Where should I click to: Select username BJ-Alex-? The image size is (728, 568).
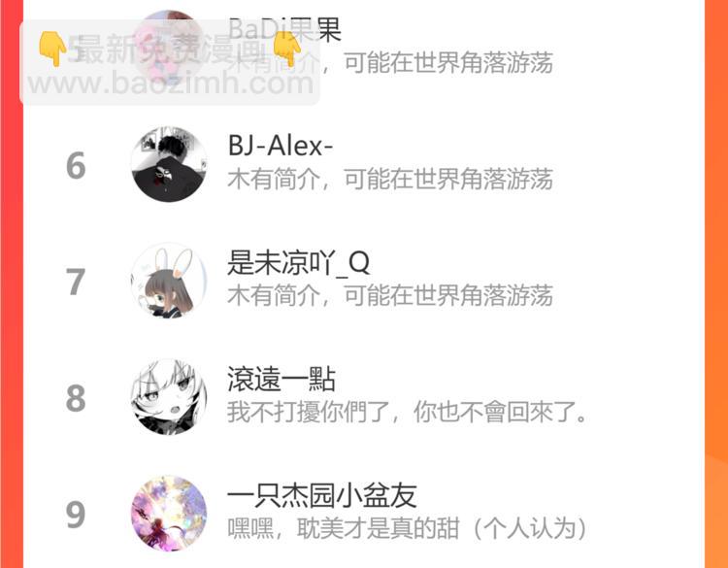pyautogui.click(x=281, y=146)
